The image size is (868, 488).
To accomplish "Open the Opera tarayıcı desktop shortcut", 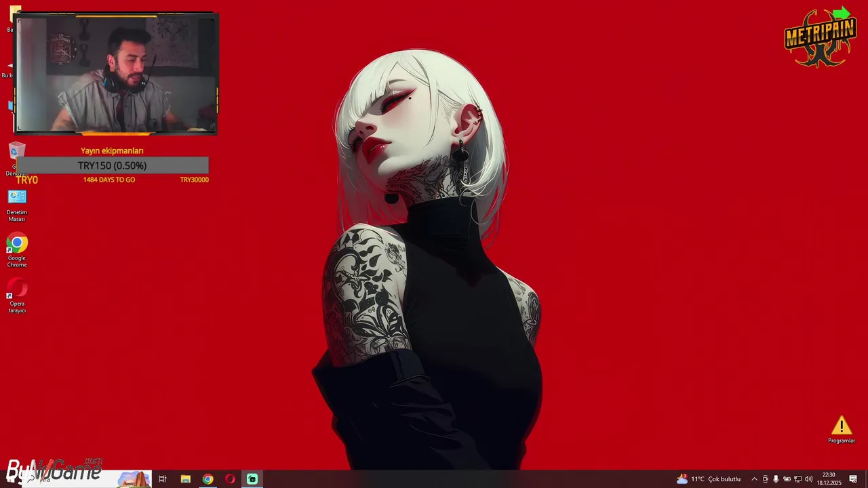I will (17, 296).
